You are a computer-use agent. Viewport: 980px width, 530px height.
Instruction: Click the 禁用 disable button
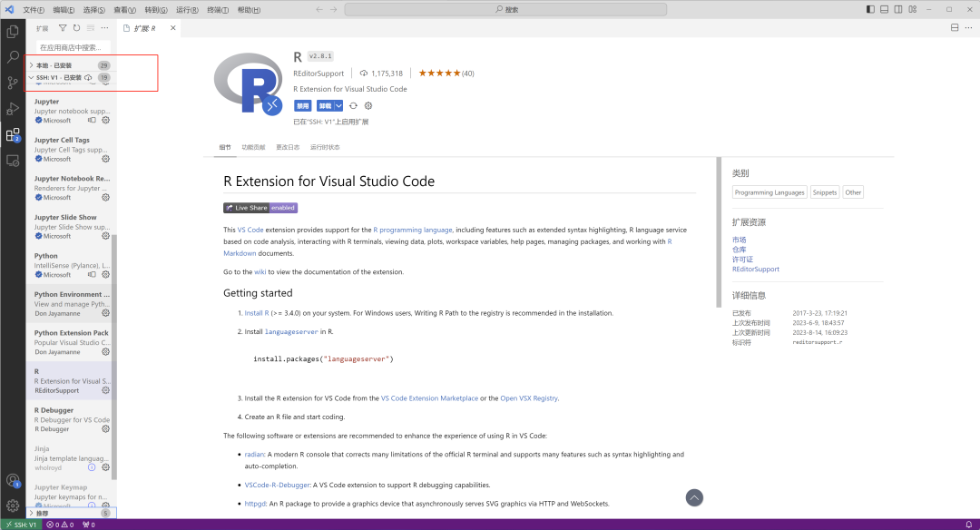pyautogui.click(x=302, y=105)
